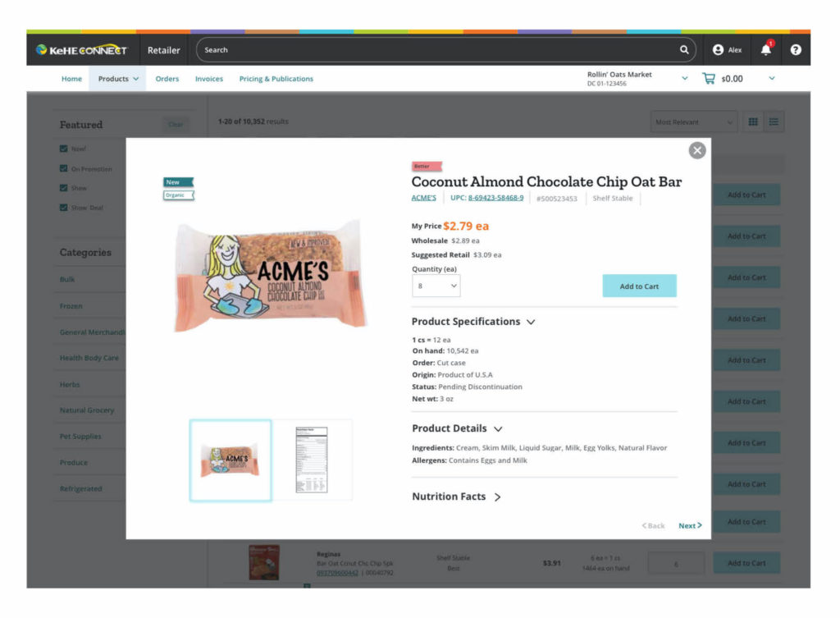Switch to grid view icon
Image resolution: width=840 pixels, height=618 pixels.
coord(753,121)
